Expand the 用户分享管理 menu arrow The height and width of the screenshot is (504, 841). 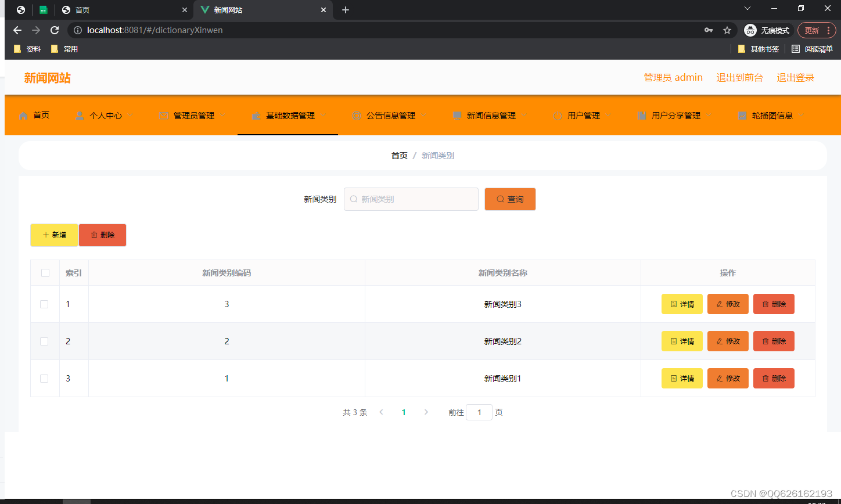pos(709,115)
